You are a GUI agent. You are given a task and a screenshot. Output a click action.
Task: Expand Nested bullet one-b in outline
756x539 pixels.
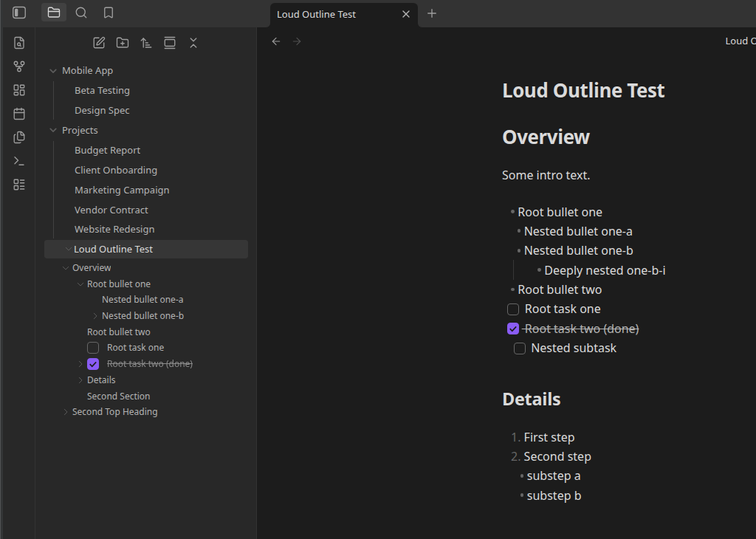[95, 316]
